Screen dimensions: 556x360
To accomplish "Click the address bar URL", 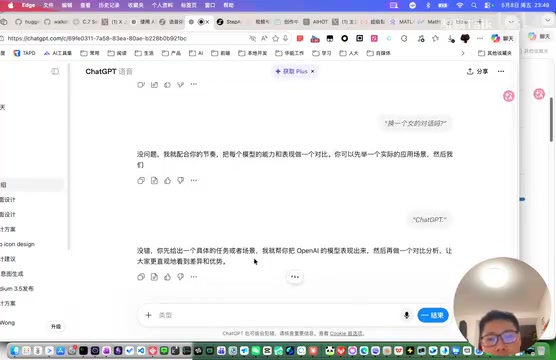I will click(x=97, y=38).
